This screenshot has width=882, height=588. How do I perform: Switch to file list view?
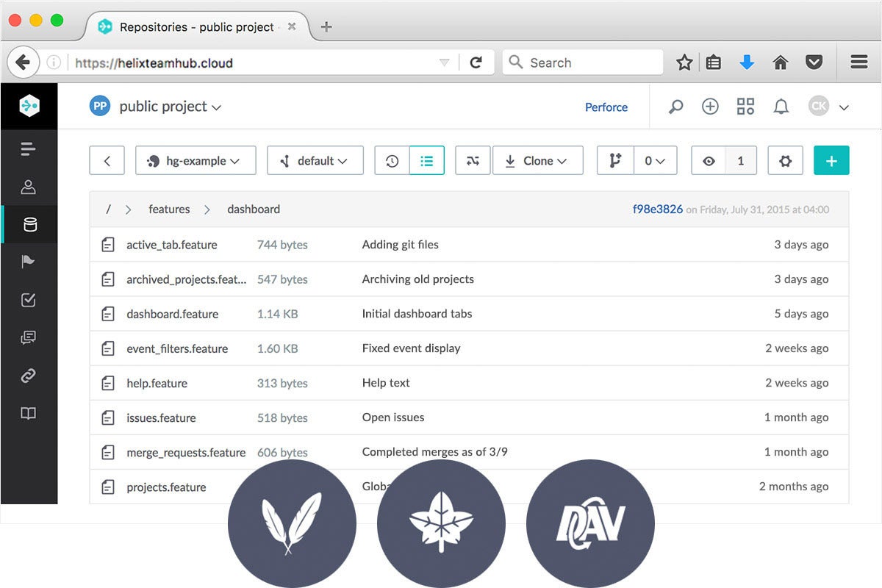click(427, 161)
